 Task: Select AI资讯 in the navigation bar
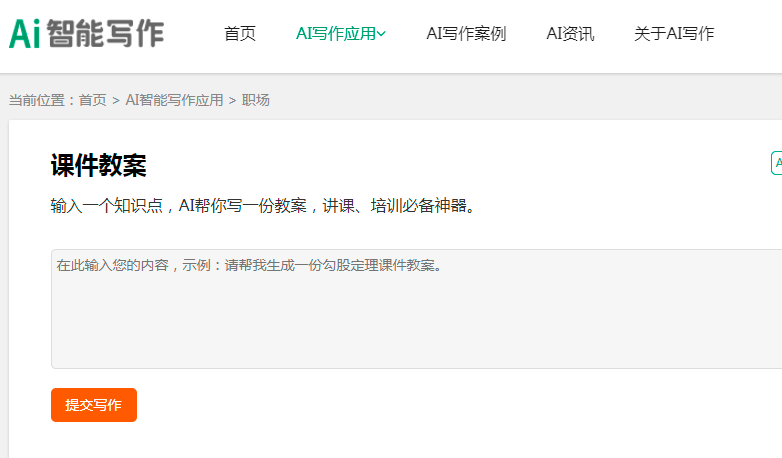click(x=570, y=34)
